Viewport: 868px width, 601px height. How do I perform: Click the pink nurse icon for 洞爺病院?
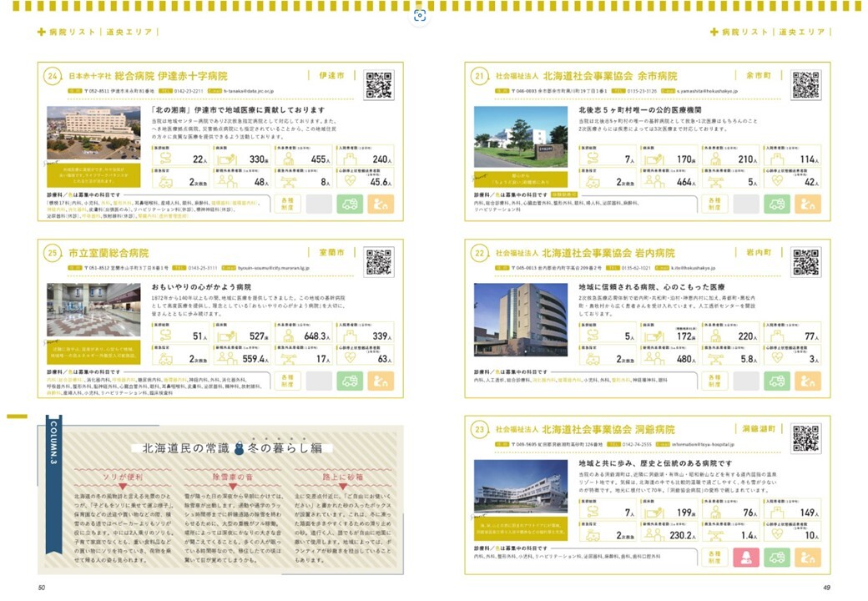coord(748,558)
